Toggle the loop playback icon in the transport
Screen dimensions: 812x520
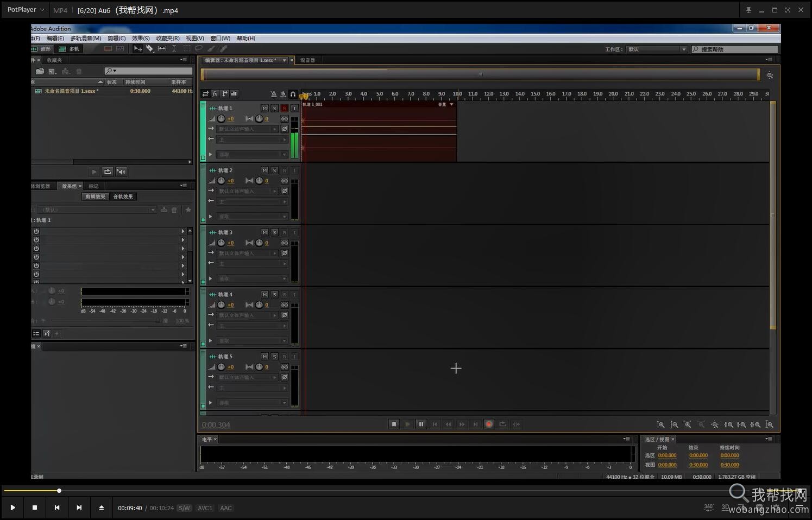(502, 424)
